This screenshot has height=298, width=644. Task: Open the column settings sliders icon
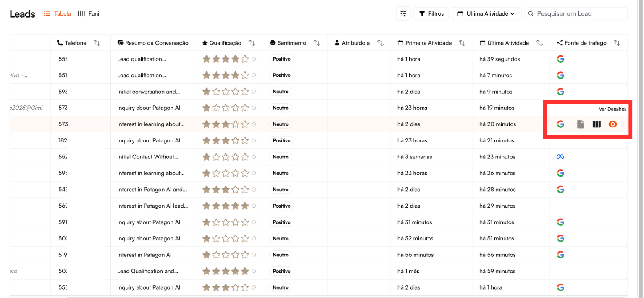(x=403, y=13)
